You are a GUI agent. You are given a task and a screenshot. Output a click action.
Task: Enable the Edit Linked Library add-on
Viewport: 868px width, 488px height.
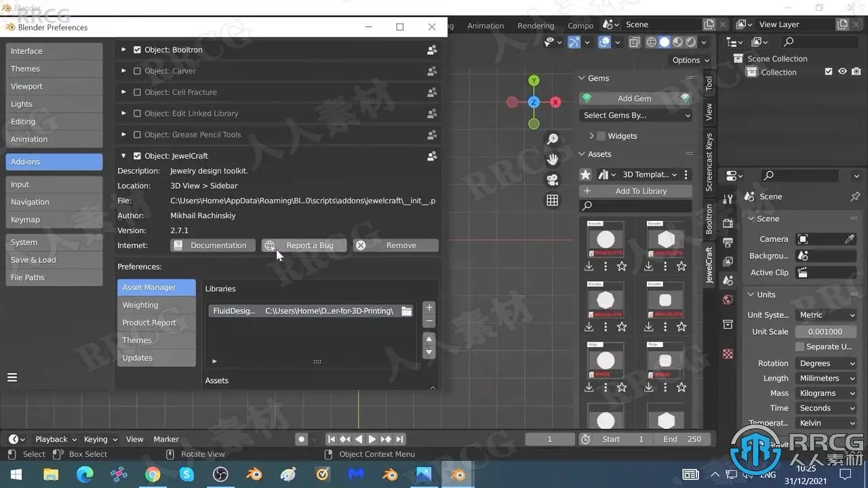137,113
